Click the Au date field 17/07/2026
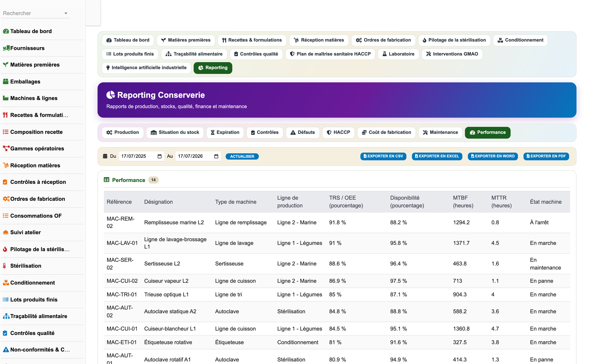Image resolution: width=589 pixels, height=364 pixels. [198, 156]
